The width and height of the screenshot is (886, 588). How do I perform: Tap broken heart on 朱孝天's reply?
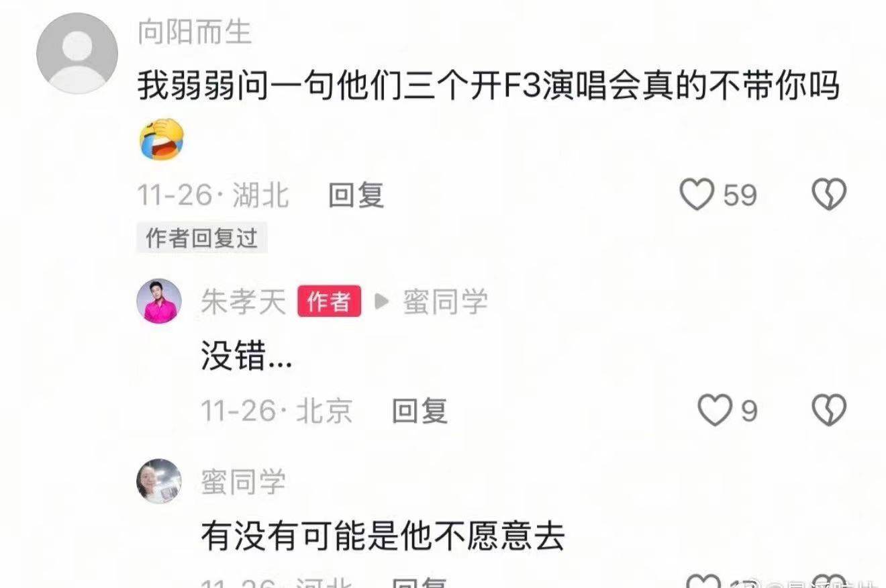830,410
